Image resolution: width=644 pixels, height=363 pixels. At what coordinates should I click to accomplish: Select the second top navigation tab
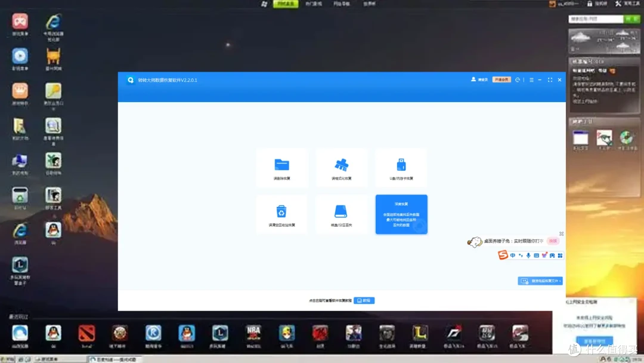point(314,4)
